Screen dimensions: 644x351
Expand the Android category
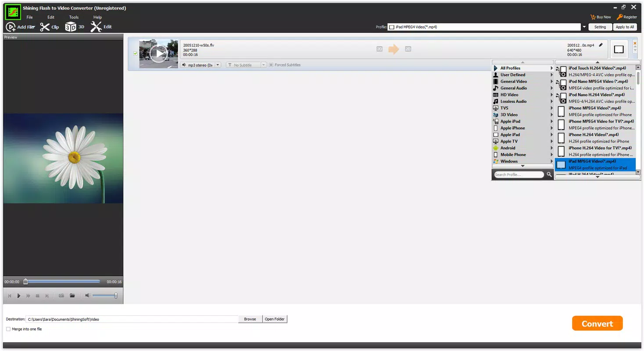(552, 148)
